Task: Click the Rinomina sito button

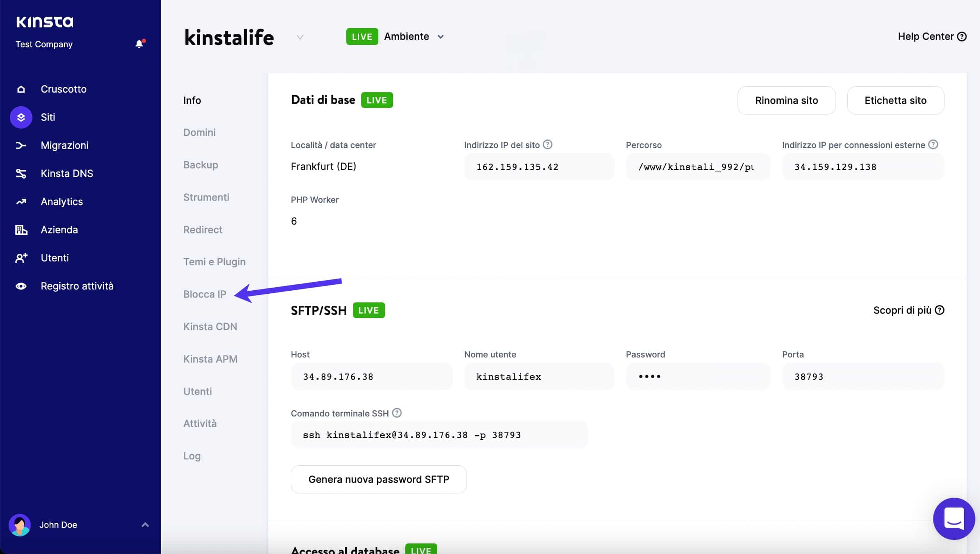Action: click(x=786, y=100)
